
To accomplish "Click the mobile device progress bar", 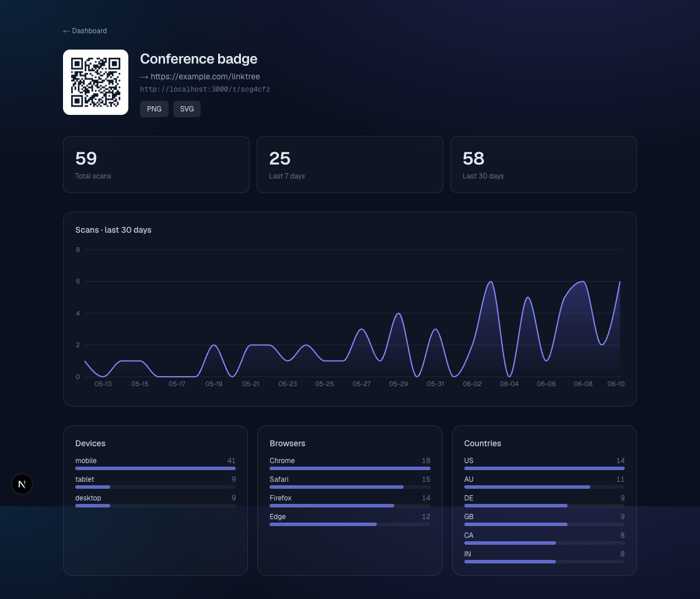I will coord(155,468).
